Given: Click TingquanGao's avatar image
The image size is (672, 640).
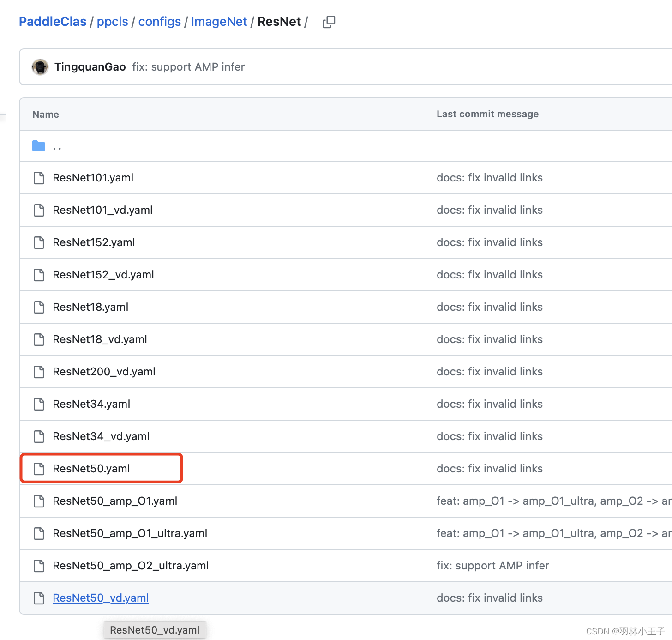Looking at the screenshot, I should pos(40,67).
